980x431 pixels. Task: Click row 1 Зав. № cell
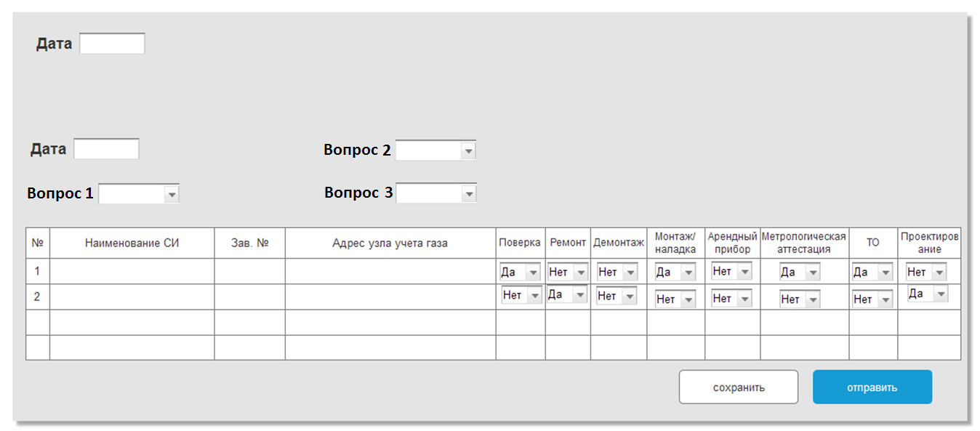tap(250, 271)
